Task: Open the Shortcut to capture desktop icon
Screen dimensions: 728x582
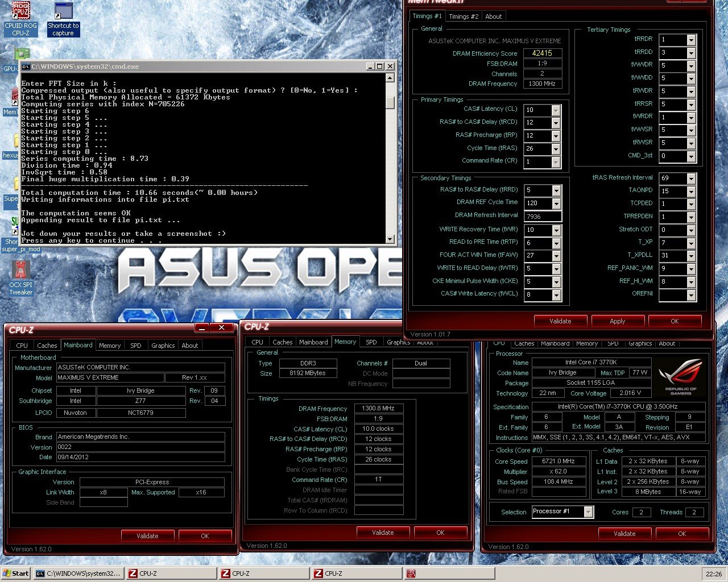Action: point(63,13)
